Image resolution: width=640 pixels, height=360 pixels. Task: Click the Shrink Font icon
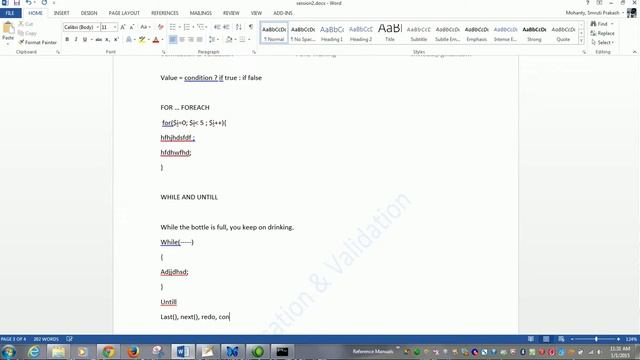[x=132, y=27]
